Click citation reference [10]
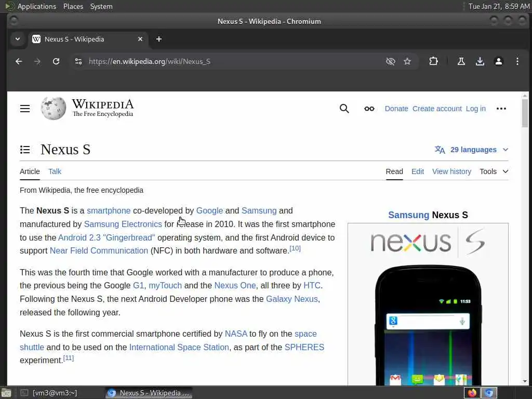Image resolution: width=532 pixels, height=399 pixels. coord(295,248)
